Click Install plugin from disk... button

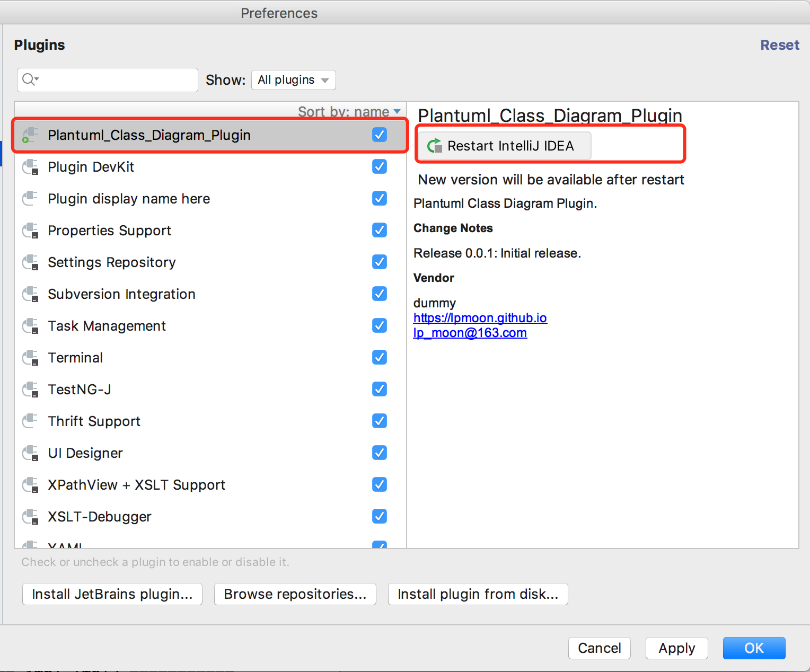(x=478, y=594)
